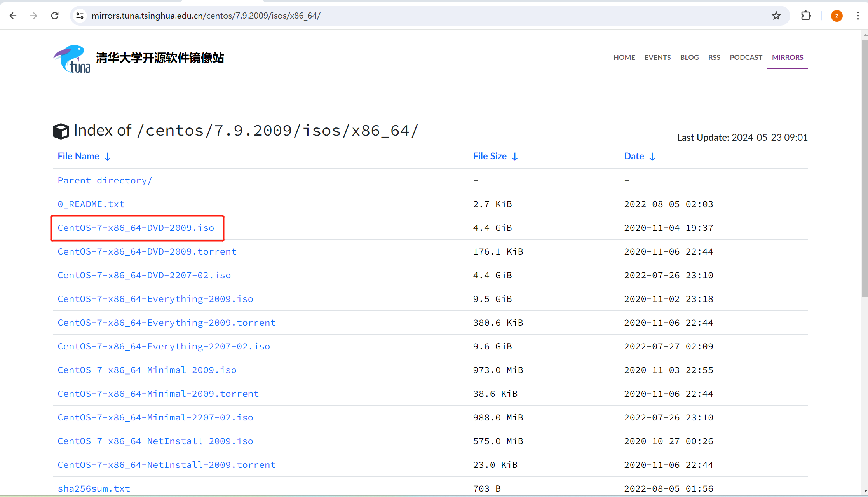Bookmark this page with the star

pos(776,16)
